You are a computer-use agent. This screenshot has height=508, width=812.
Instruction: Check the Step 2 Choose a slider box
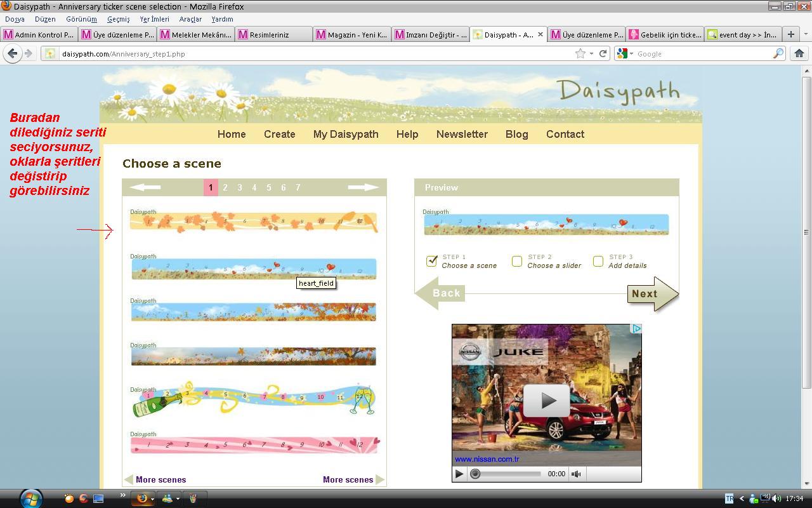click(517, 261)
